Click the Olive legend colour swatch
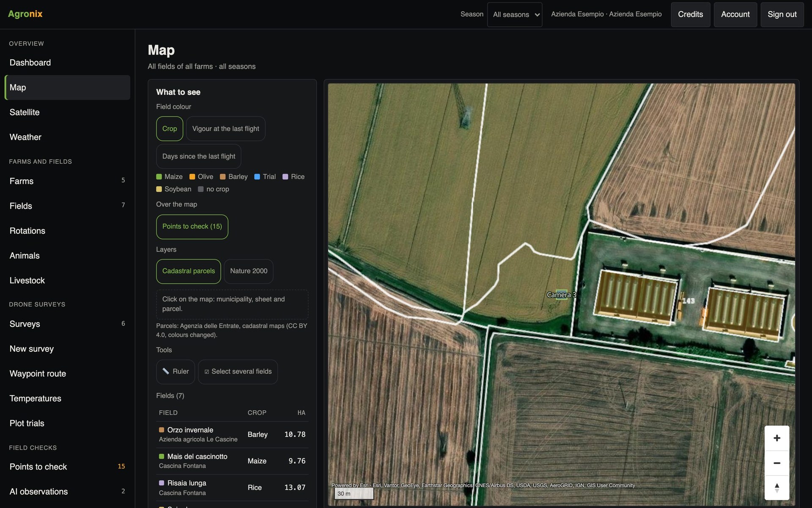The image size is (812, 508). tap(192, 177)
